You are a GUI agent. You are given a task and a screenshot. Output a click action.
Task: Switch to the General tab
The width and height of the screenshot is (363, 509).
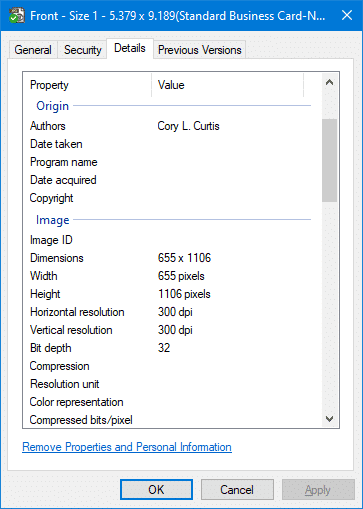(x=33, y=50)
